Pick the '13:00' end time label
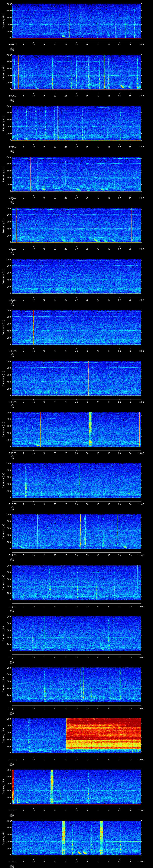153x868 pixels. coord(141,606)
